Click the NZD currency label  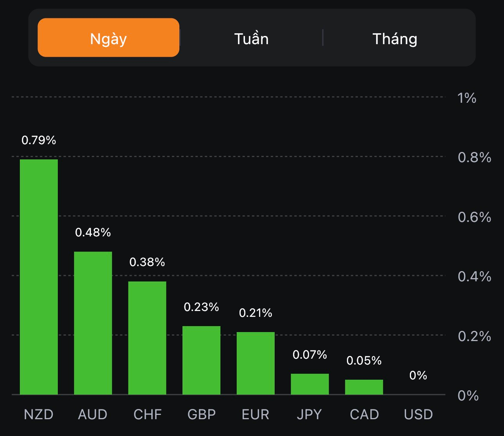click(39, 414)
